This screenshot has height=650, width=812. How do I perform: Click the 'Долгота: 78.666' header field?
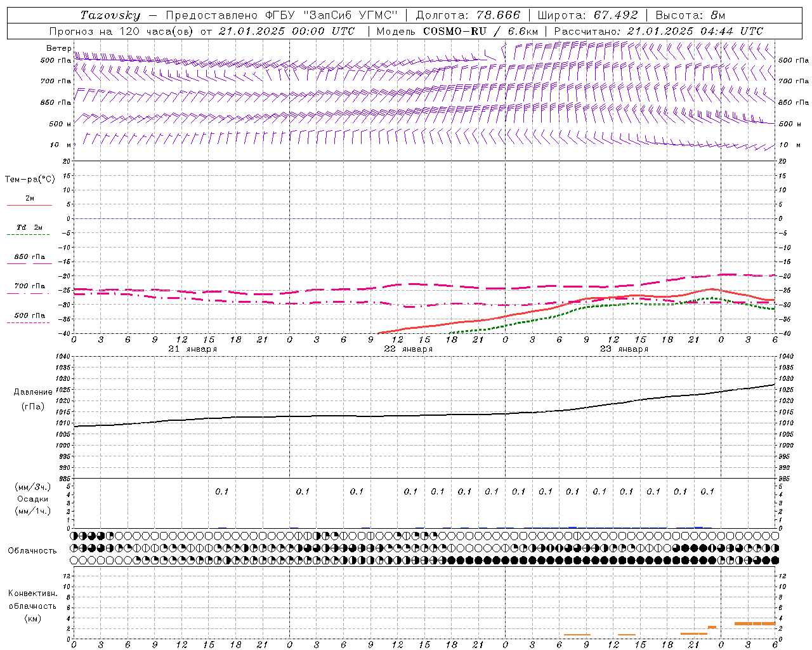[x=468, y=15]
